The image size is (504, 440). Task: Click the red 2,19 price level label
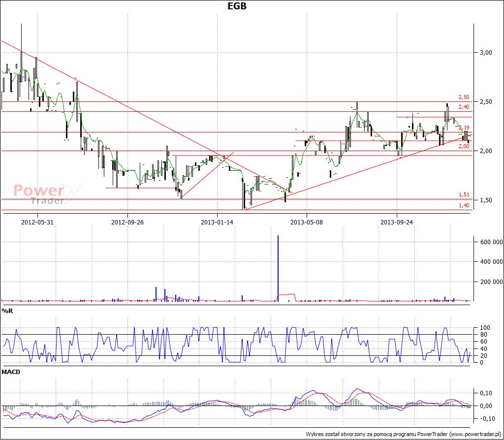coord(464,127)
